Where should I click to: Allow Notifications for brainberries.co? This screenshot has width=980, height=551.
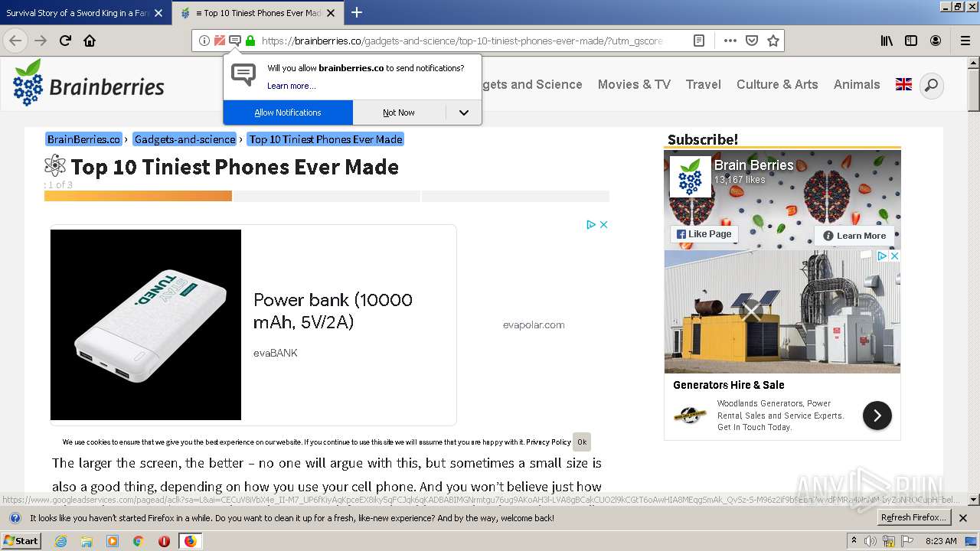point(288,112)
